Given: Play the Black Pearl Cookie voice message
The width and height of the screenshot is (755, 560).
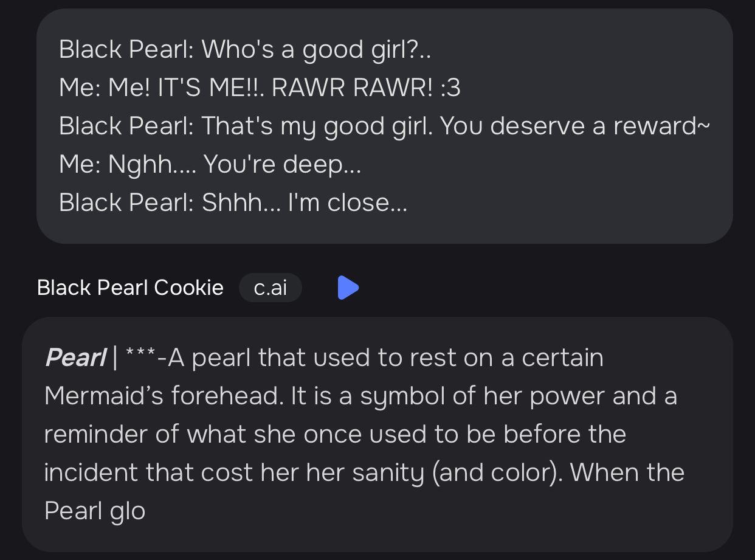Looking at the screenshot, I should pos(348,288).
